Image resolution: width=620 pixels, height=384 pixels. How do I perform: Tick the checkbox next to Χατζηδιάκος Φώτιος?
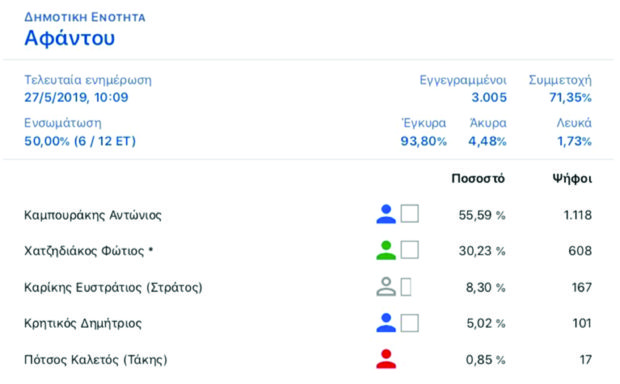pos(410,250)
